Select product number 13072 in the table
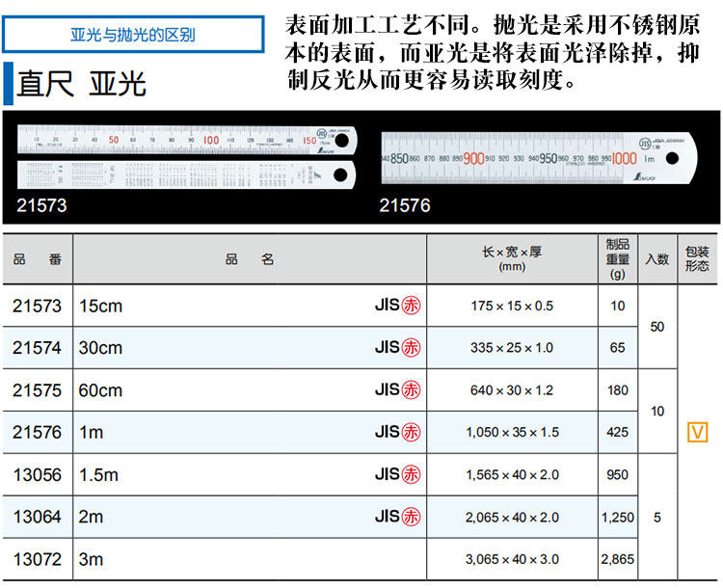The image size is (723, 588). 38,559
